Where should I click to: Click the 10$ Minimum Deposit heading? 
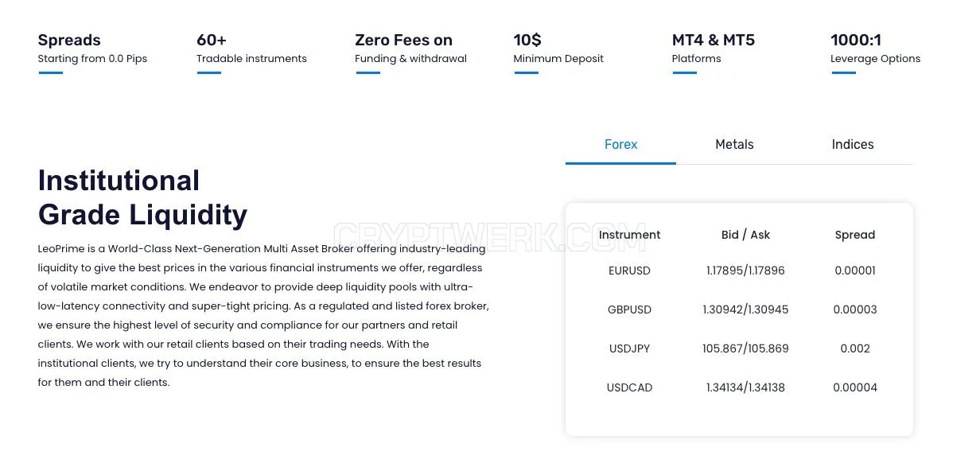click(x=527, y=40)
